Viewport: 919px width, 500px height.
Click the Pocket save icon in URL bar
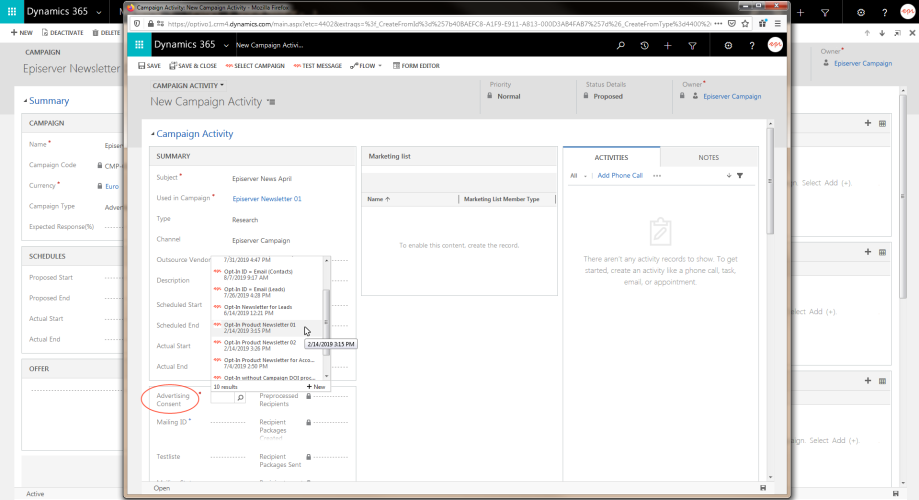pos(731,24)
